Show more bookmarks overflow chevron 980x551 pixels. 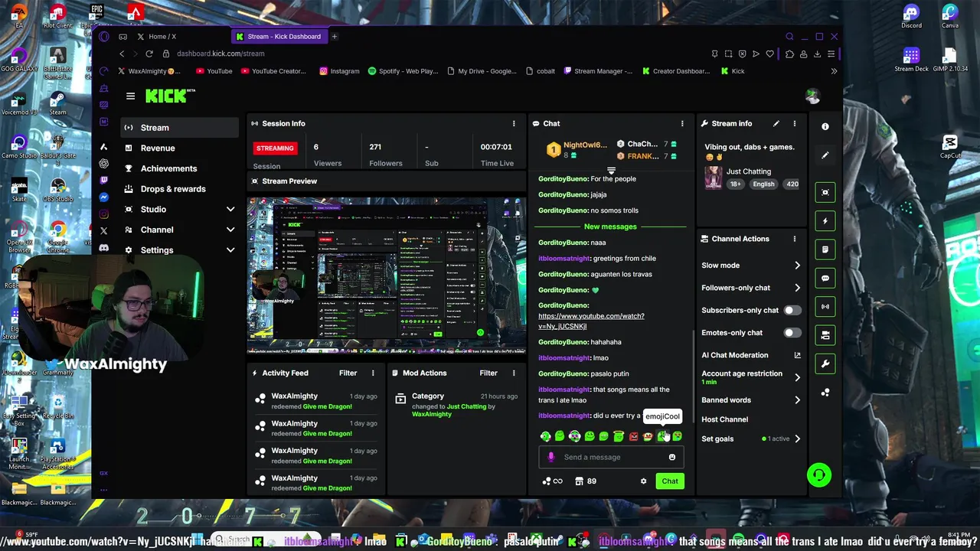[834, 71]
